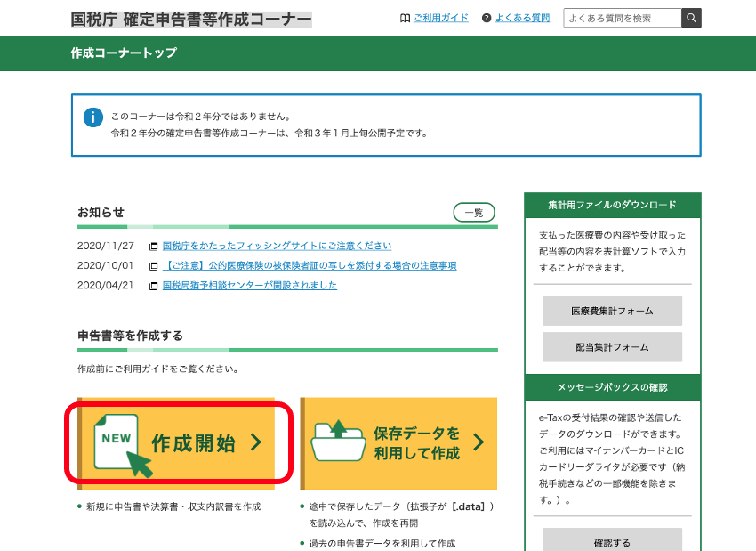This screenshot has height=551, width=756.
Task: Click the メッセージボックスの確認 panel header
Action: pos(612,387)
